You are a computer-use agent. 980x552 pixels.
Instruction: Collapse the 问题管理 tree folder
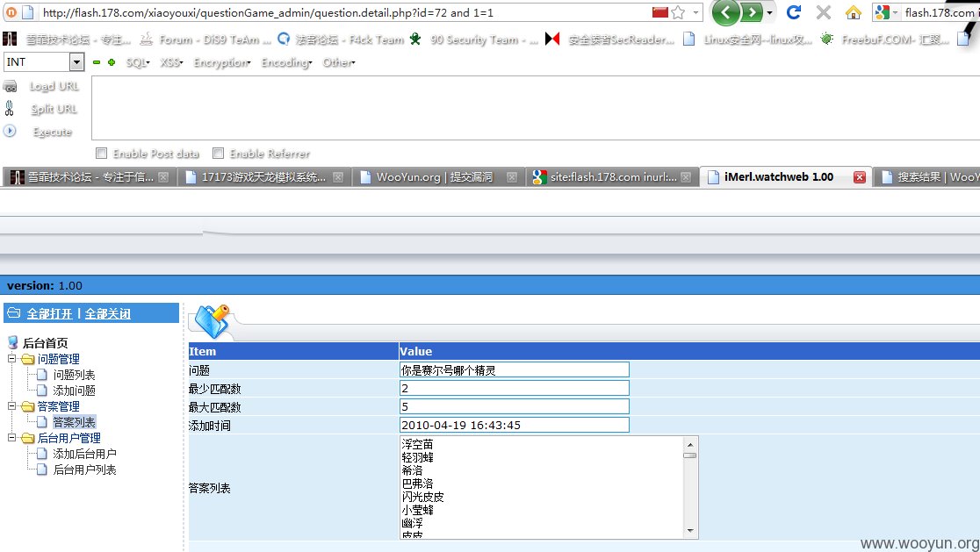(12, 358)
